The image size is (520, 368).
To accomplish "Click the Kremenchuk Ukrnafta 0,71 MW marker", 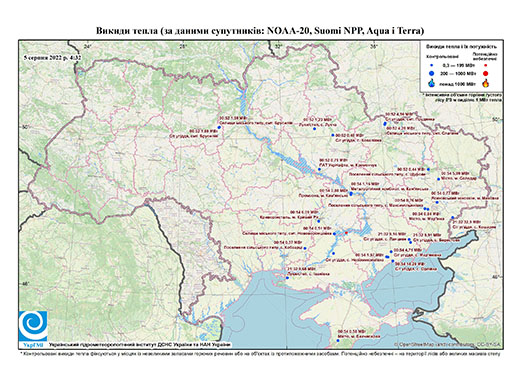I will tap(319, 169).
